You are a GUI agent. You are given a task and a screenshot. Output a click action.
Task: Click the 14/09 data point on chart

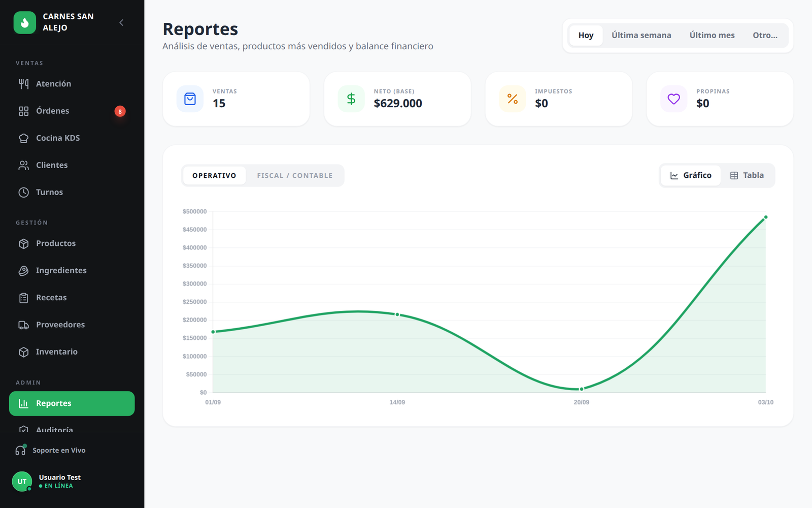(x=397, y=314)
